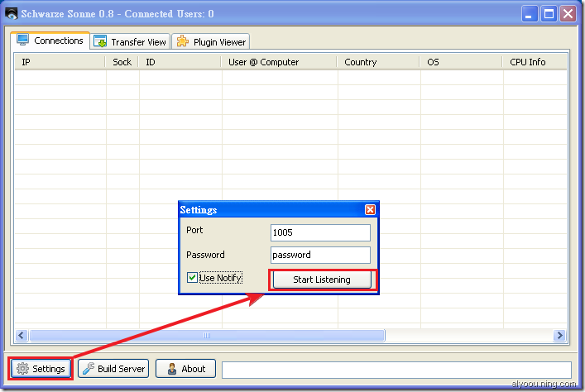The width and height of the screenshot is (585, 392).
Task: Maximize the Schwarze Sonne window
Action: pyautogui.click(x=549, y=14)
